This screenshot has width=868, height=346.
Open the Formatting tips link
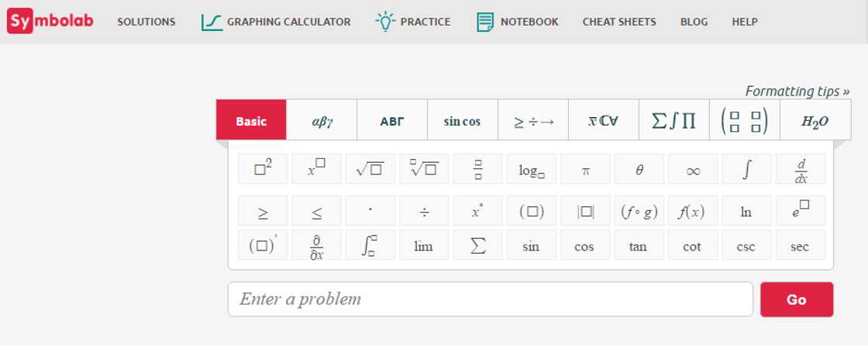coord(797,91)
